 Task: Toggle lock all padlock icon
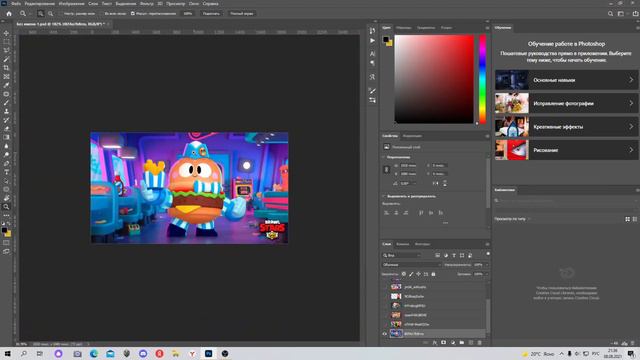433,274
